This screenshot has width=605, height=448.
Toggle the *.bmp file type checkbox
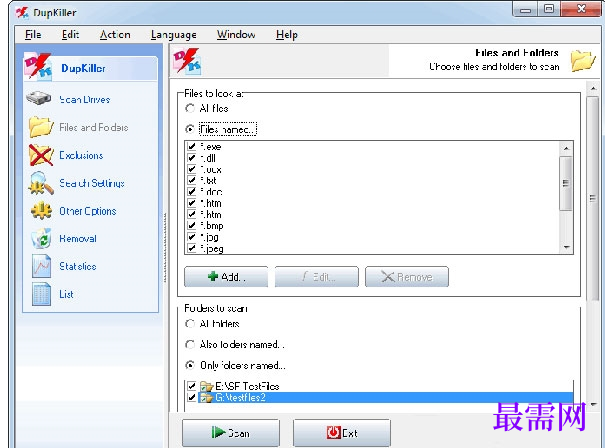(191, 225)
